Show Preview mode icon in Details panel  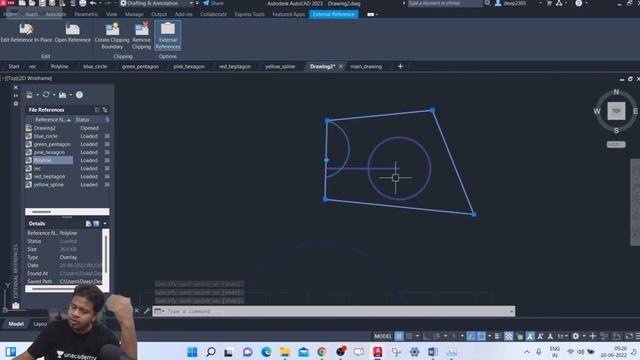96,224
